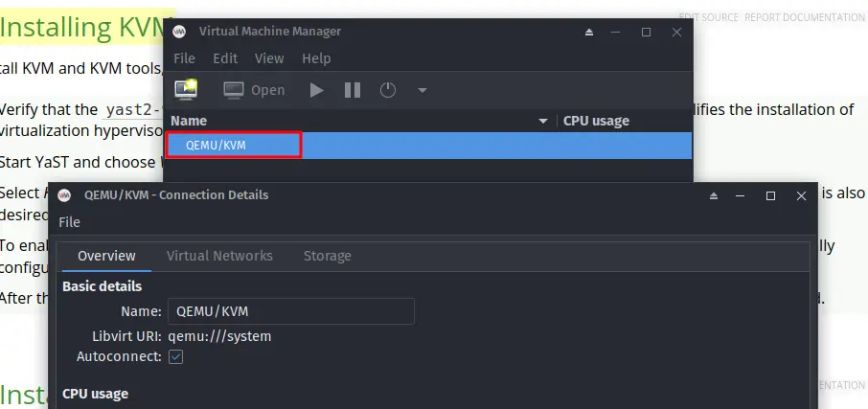Click the Libvirt URI qemu:///system text
Viewport: 868px width, 409px height.
[x=219, y=336]
